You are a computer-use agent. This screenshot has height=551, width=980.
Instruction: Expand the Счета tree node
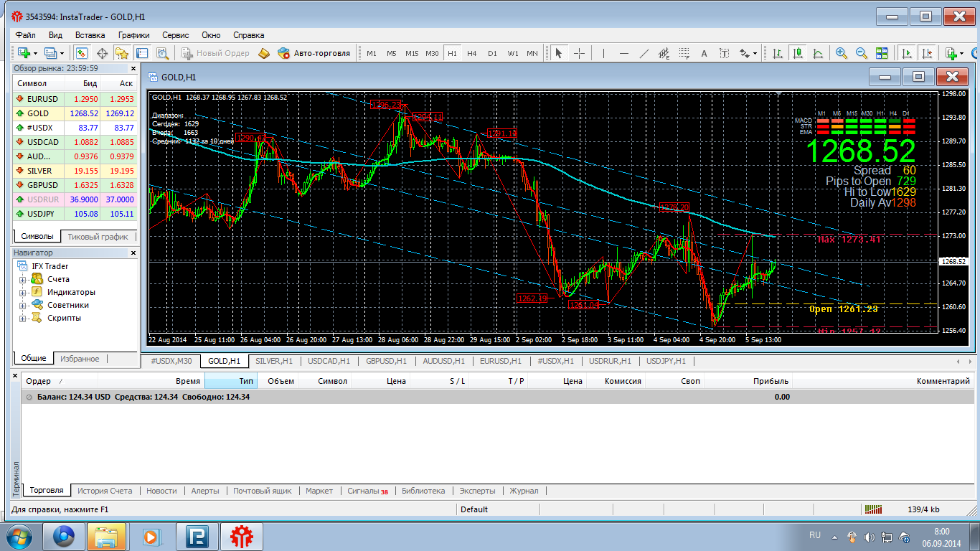coord(23,280)
